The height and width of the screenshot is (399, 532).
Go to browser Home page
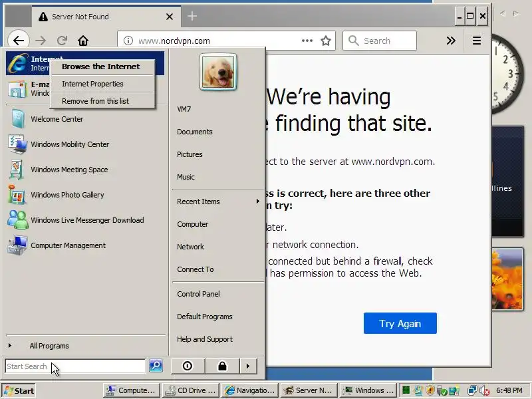83,41
